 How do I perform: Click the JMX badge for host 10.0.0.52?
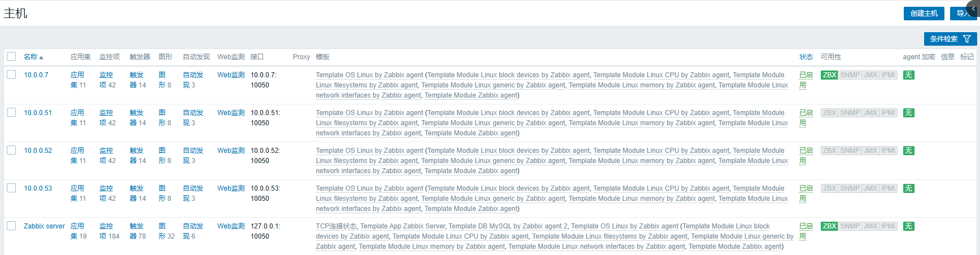point(870,151)
